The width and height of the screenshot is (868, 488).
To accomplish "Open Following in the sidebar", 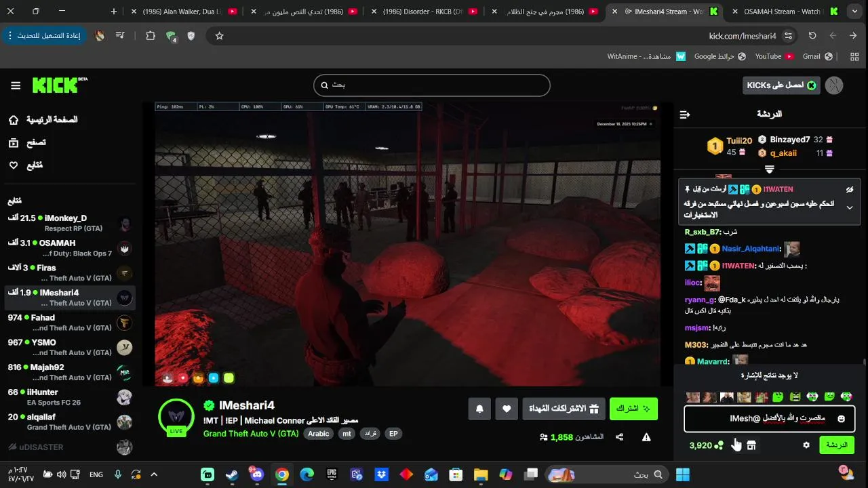I will (x=25, y=165).
